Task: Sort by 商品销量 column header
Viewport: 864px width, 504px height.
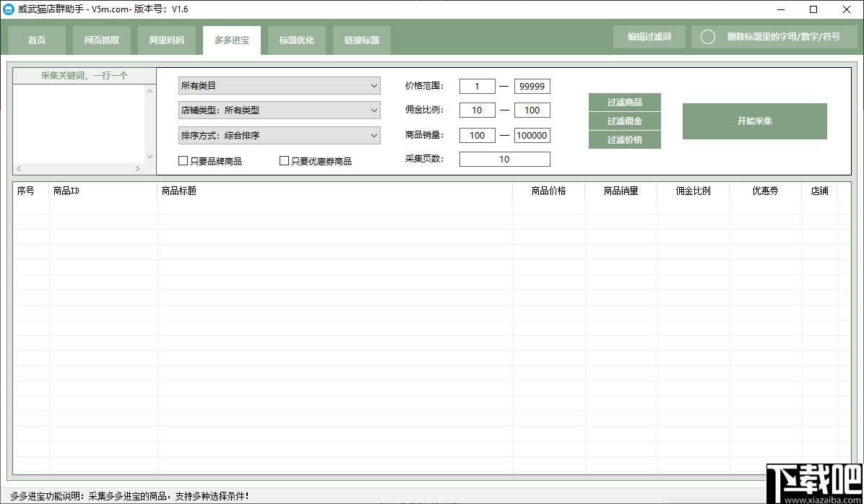Action: [x=621, y=191]
